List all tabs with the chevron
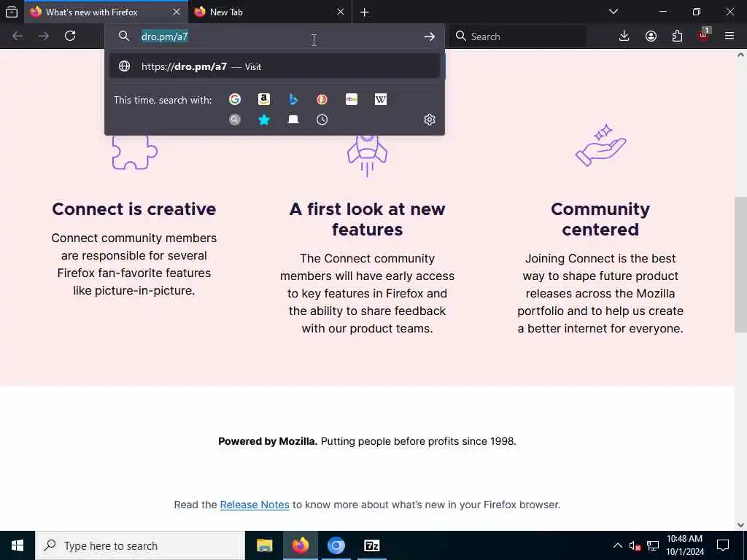747x560 pixels. click(x=614, y=12)
